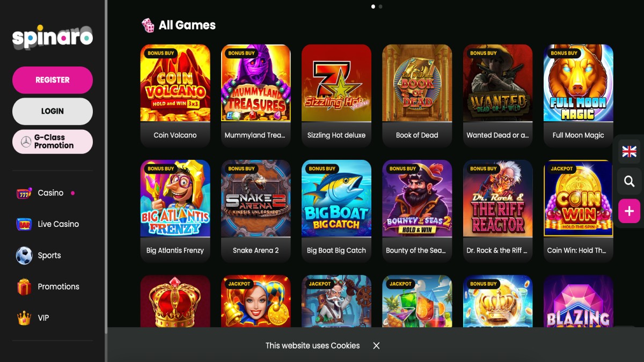Go to the second carousel dot

(x=380, y=6)
